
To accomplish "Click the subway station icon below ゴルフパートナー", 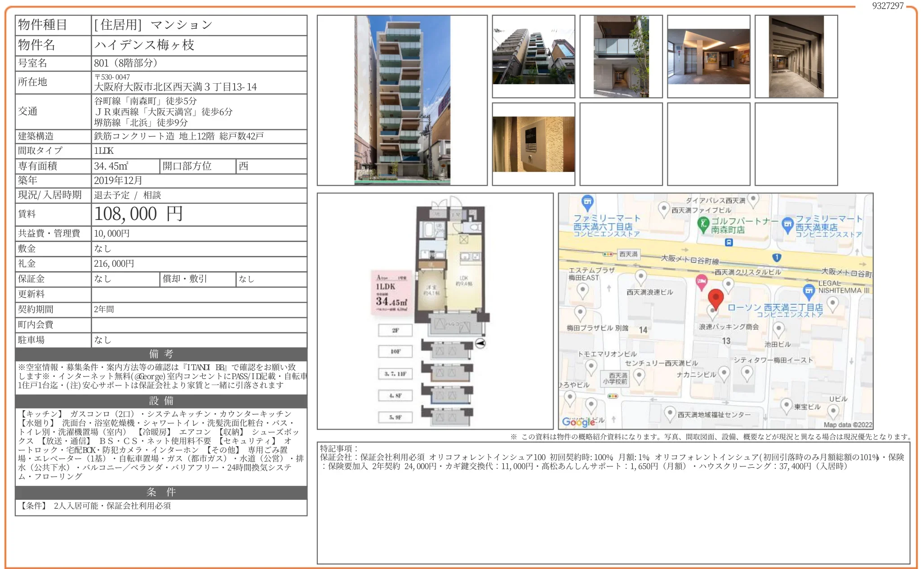I will [x=729, y=242].
